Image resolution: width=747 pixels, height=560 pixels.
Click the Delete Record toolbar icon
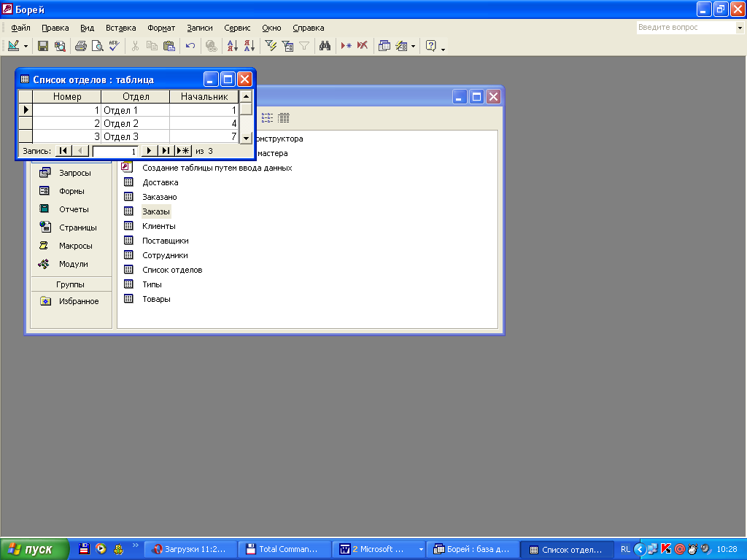pos(363,46)
